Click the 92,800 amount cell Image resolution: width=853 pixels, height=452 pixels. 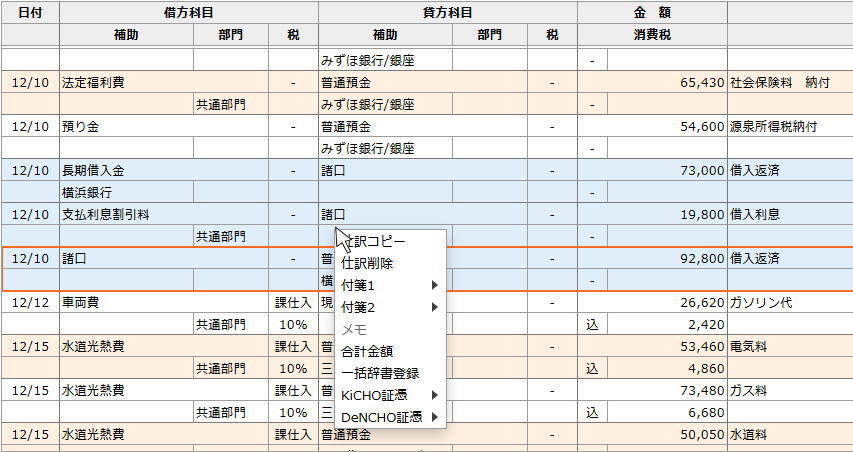point(651,258)
